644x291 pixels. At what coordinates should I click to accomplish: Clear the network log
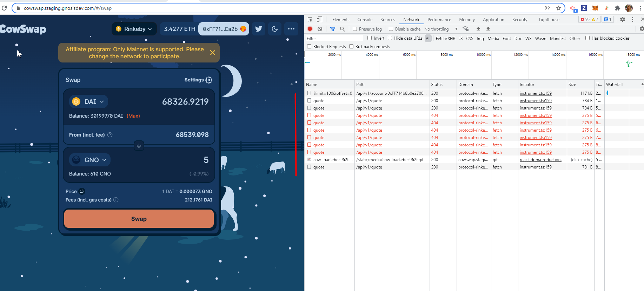pos(320,29)
